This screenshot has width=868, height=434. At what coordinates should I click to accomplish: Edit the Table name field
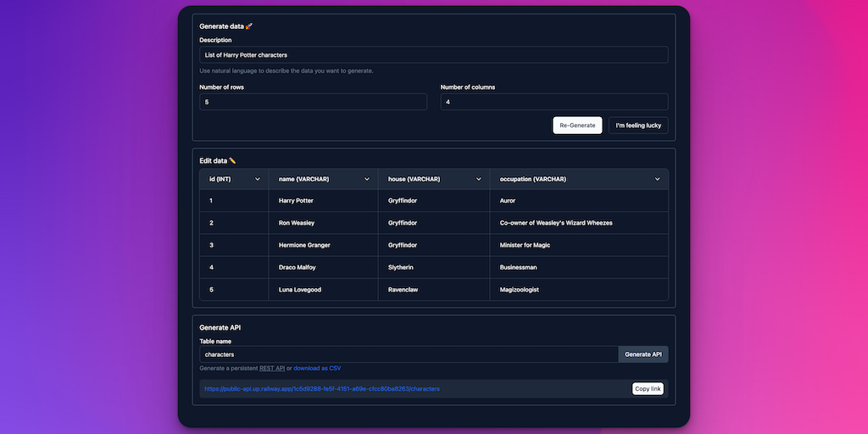coord(409,354)
